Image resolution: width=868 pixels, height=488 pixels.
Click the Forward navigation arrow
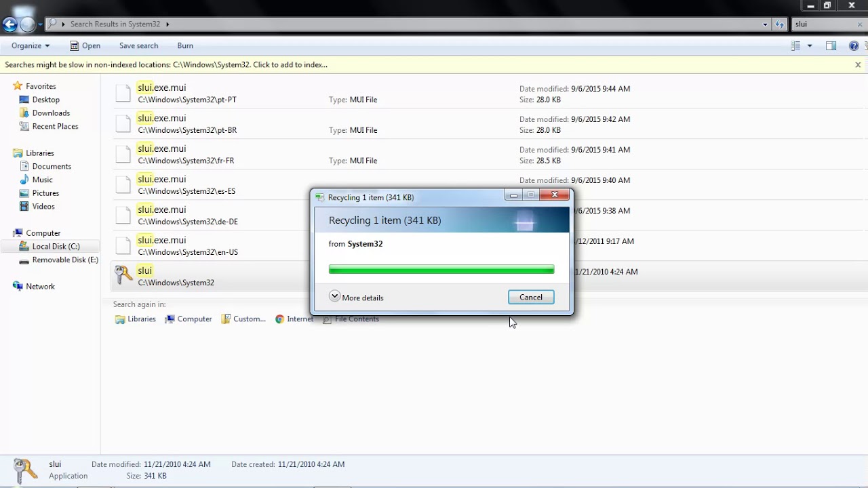pyautogui.click(x=28, y=24)
